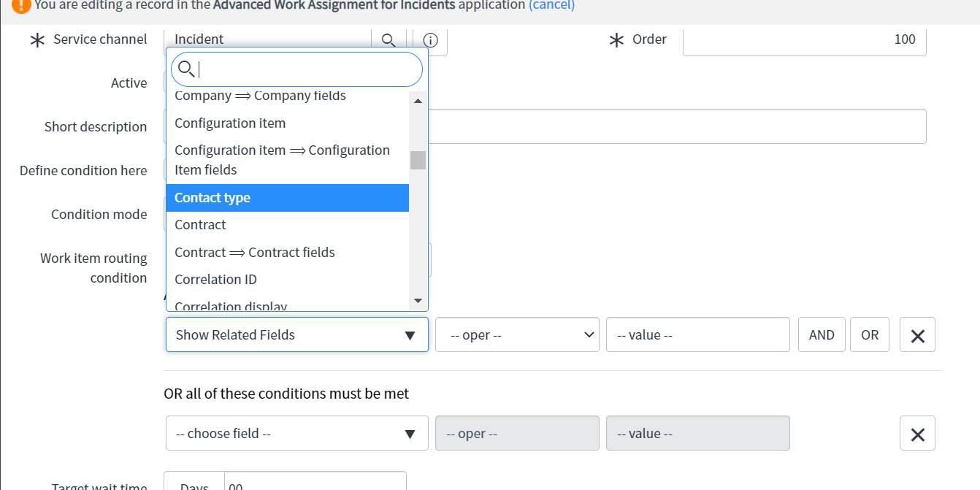Click the disabled oper box in OR row

(x=517, y=434)
